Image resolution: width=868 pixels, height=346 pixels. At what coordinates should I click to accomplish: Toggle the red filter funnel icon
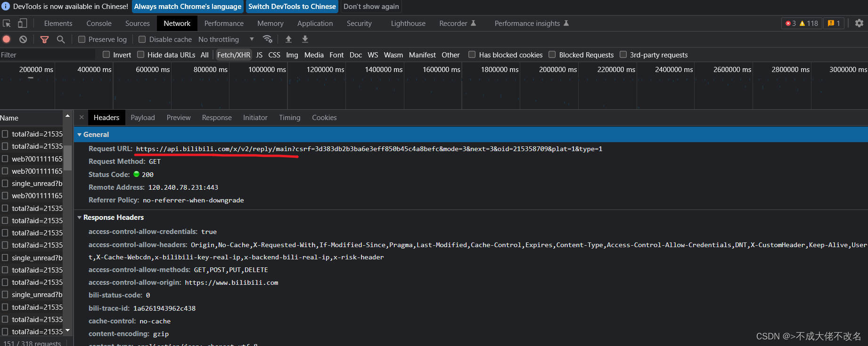click(x=44, y=40)
